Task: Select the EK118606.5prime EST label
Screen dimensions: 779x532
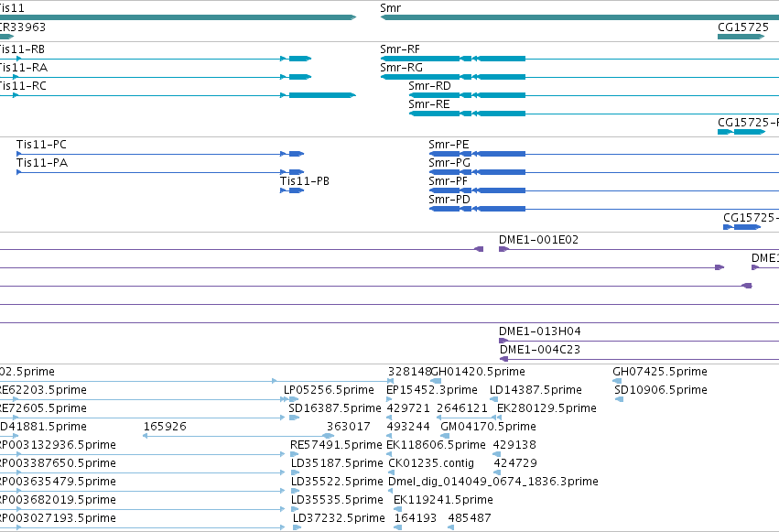Action: pyautogui.click(x=436, y=445)
